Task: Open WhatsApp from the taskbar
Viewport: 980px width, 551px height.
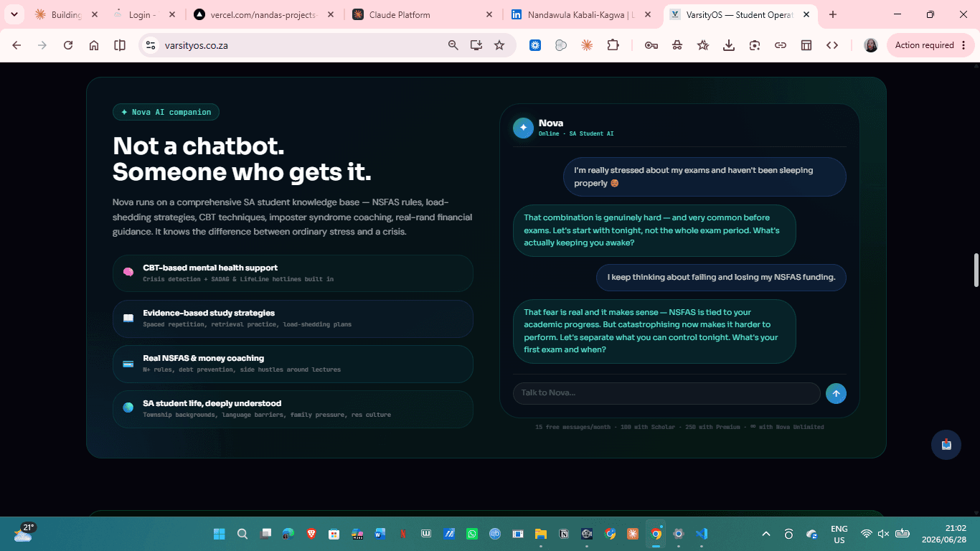Action: pyautogui.click(x=471, y=534)
